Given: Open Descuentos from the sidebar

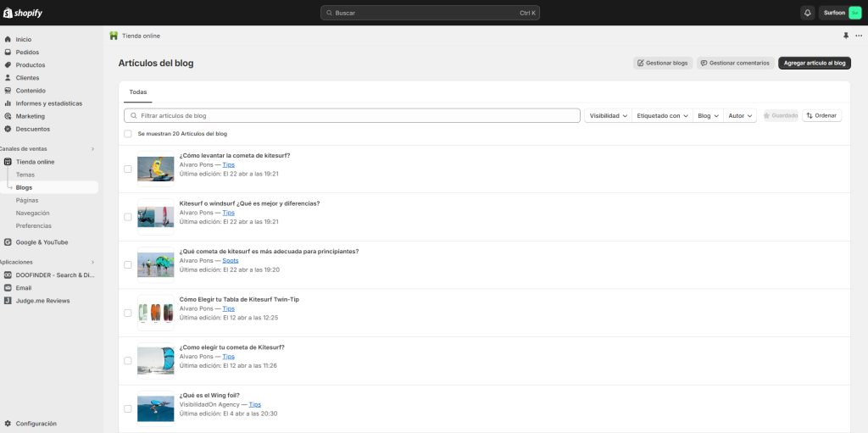Looking at the screenshot, I should tap(32, 129).
